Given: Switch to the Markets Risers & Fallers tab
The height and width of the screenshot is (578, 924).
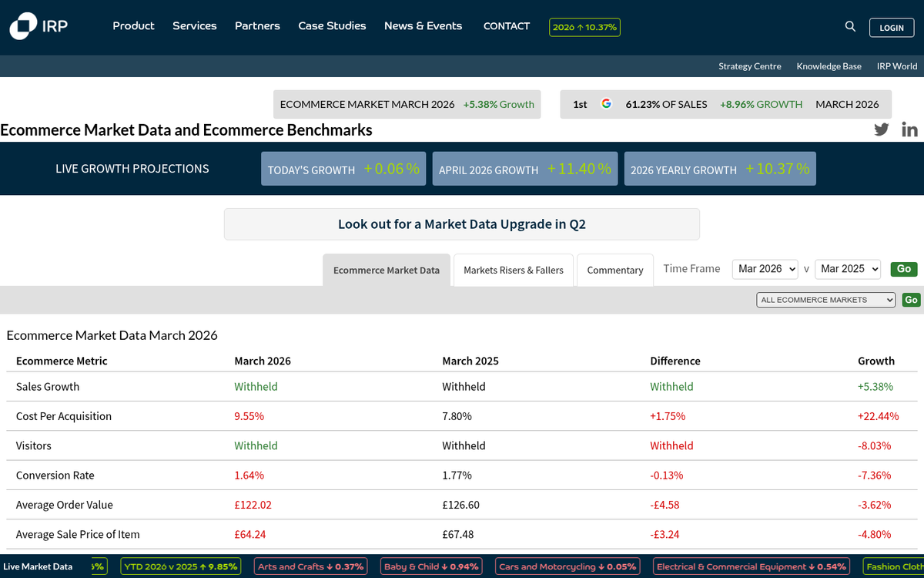Looking at the screenshot, I should point(513,270).
